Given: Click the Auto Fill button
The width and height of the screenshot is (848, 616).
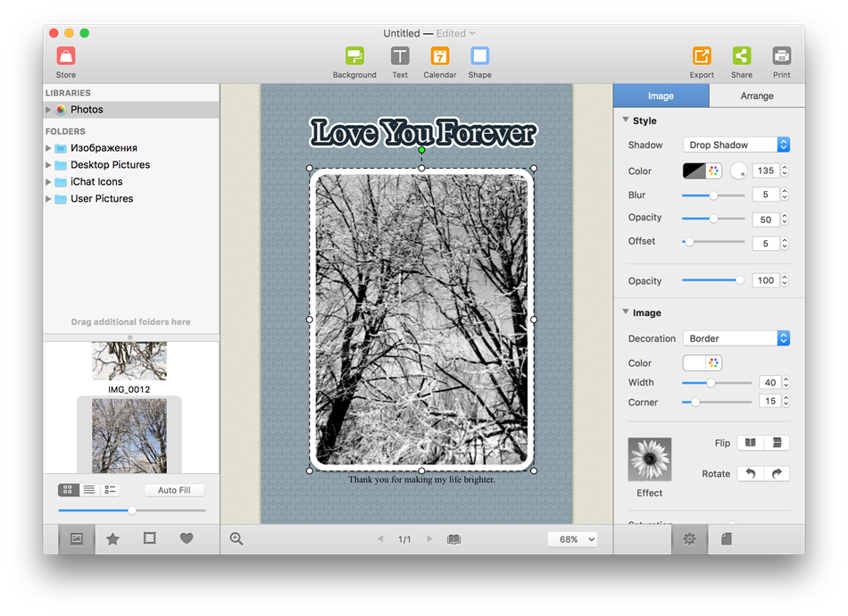Looking at the screenshot, I should [x=174, y=490].
